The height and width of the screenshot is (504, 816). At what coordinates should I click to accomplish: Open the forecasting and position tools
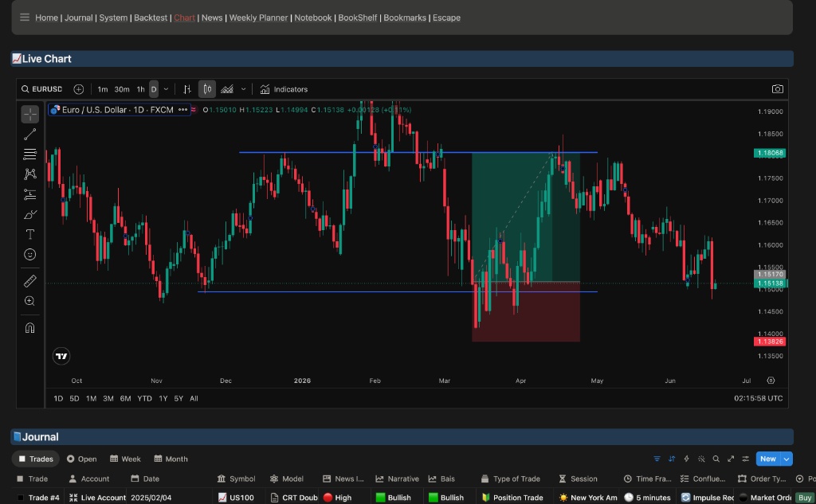(x=30, y=194)
